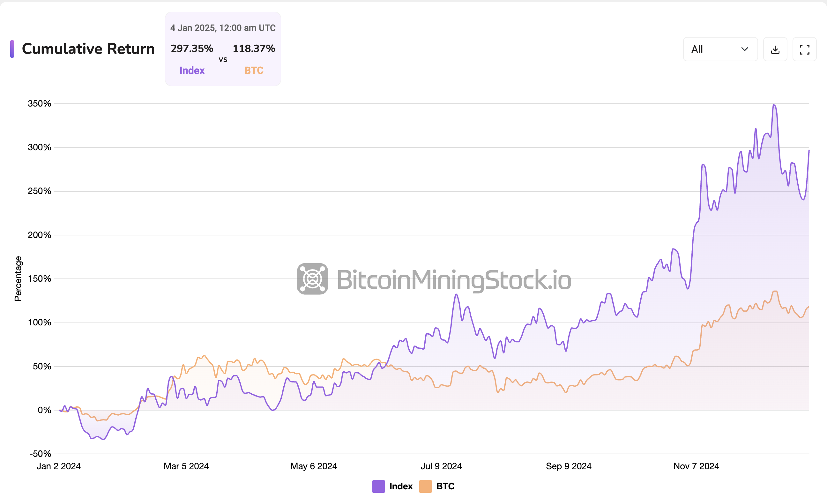This screenshot has height=504, width=827.
Task: Click the dropdown chevron arrow
Action: (x=744, y=49)
